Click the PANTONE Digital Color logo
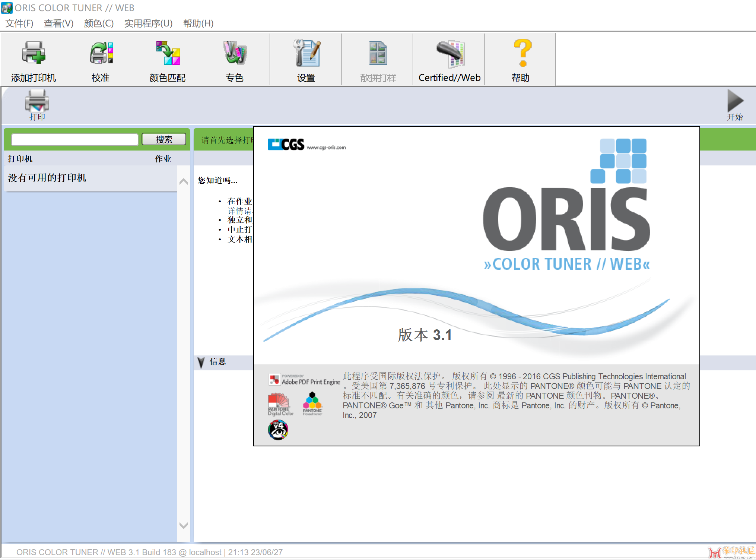 click(280, 404)
